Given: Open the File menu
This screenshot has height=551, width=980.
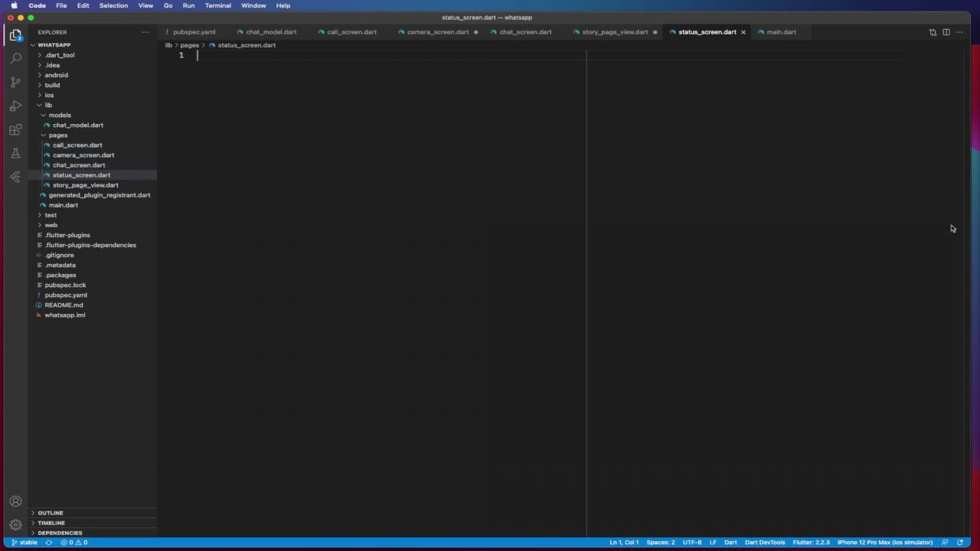Looking at the screenshot, I should tap(61, 5).
